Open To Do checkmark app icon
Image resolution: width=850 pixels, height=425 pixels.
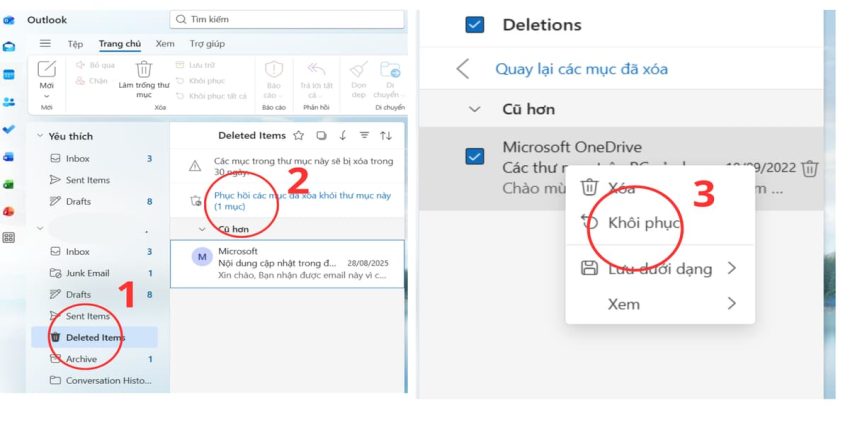(x=9, y=129)
